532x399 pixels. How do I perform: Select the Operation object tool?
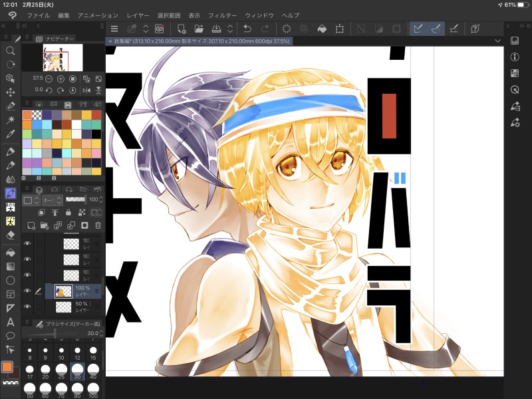click(10, 78)
